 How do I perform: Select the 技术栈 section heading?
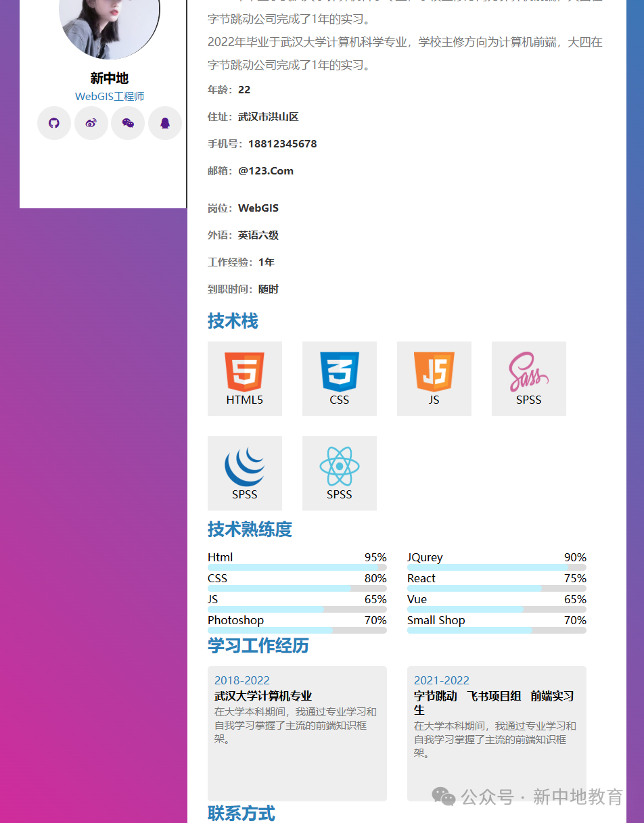[x=233, y=321]
